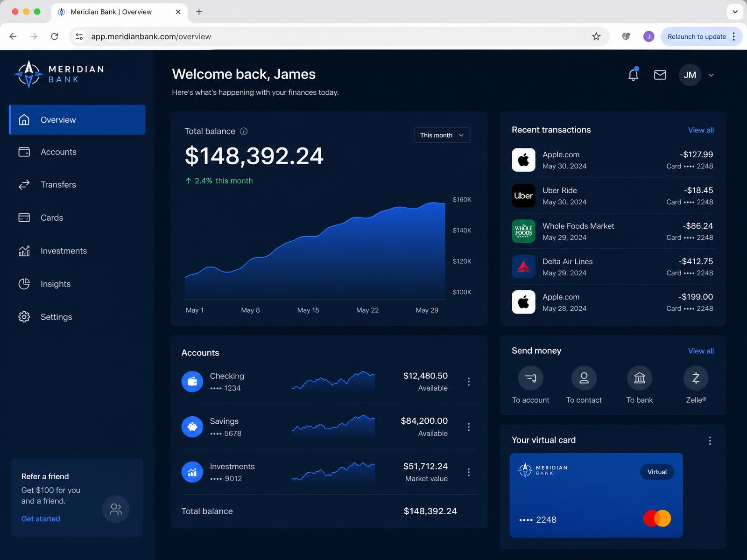
Task: Open the This month period dropdown
Action: tap(442, 135)
